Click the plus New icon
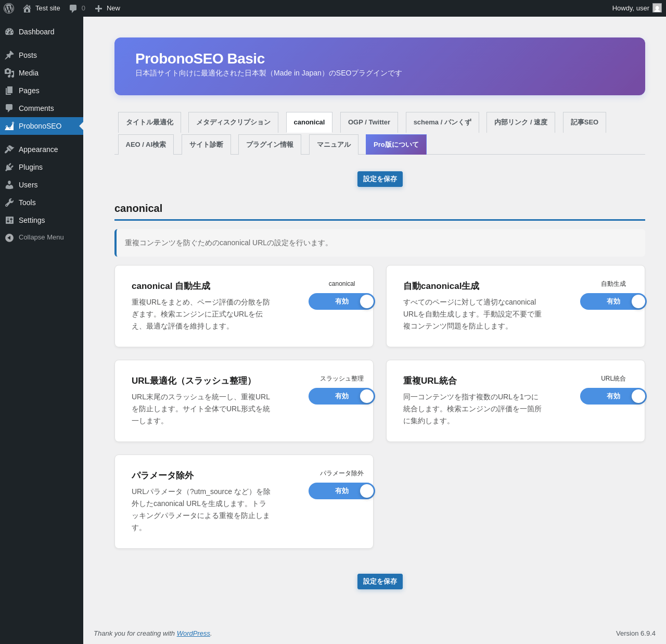Screen dimensions: 666x644 tap(98, 8)
